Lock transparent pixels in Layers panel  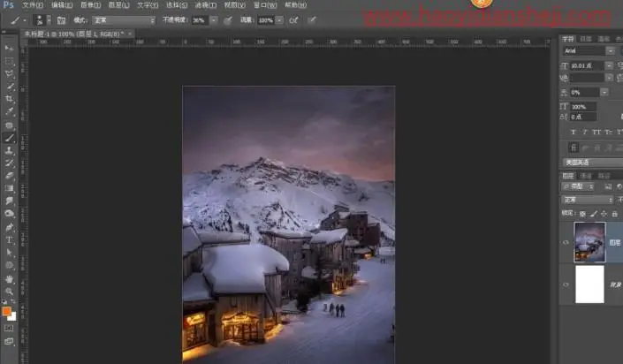point(582,214)
